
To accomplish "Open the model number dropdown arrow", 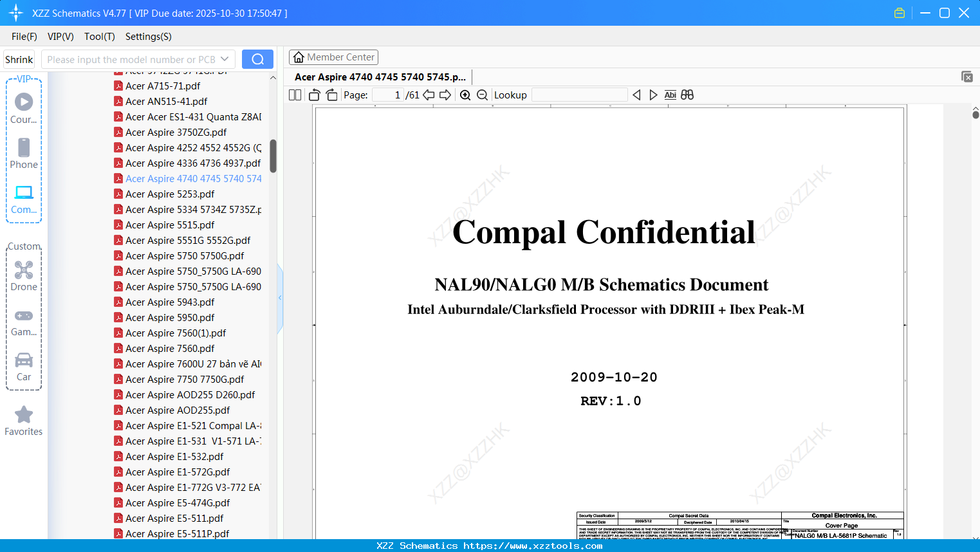I will pyautogui.click(x=225, y=59).
